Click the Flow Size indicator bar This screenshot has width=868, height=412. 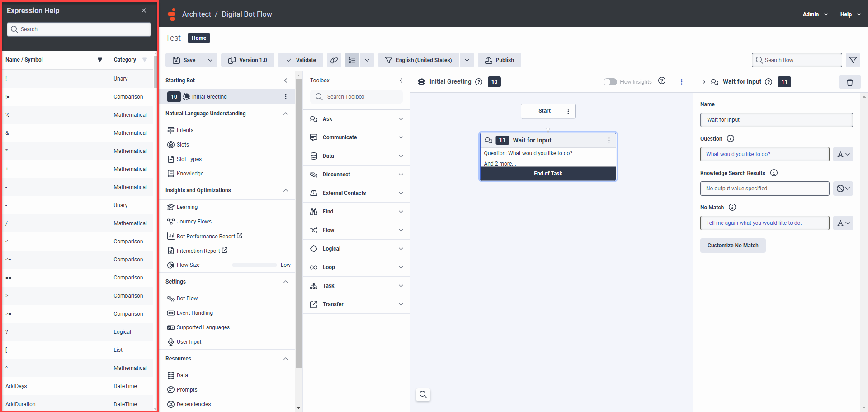click(x=254, y=265)
